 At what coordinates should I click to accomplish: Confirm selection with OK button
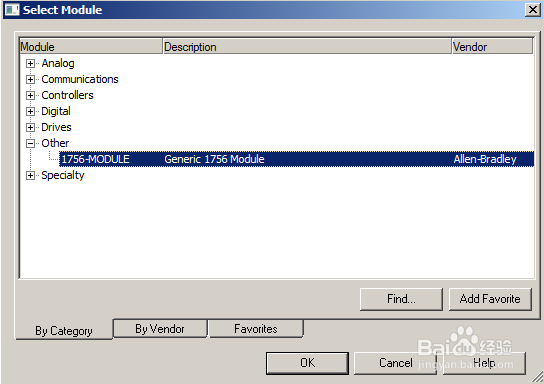coord(307,363)
